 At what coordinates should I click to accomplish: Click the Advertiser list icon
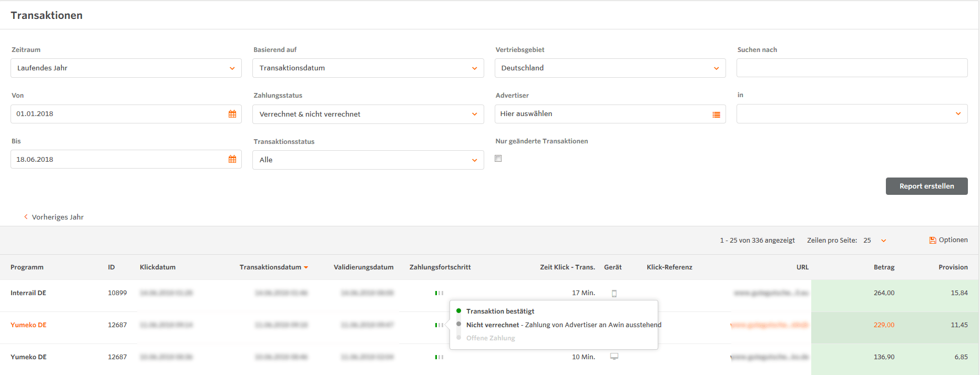click(x=716, y=114)
